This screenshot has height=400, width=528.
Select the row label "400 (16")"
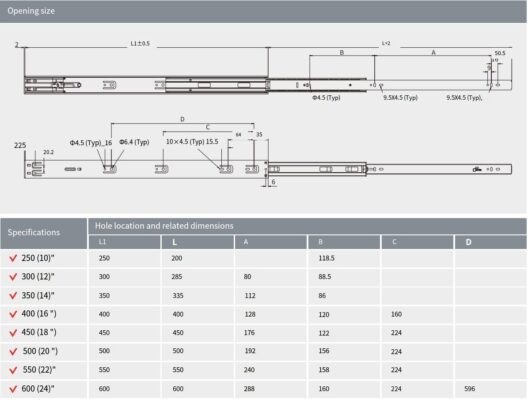39,314
